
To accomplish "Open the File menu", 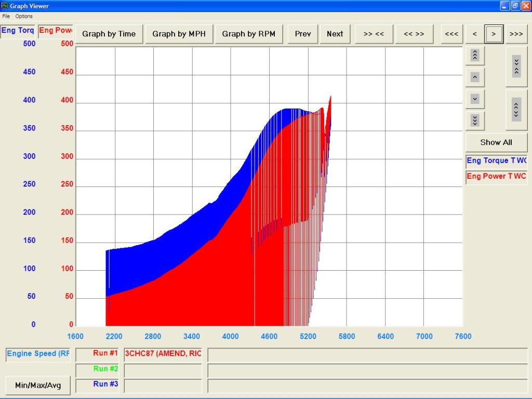I will point(6,16).
